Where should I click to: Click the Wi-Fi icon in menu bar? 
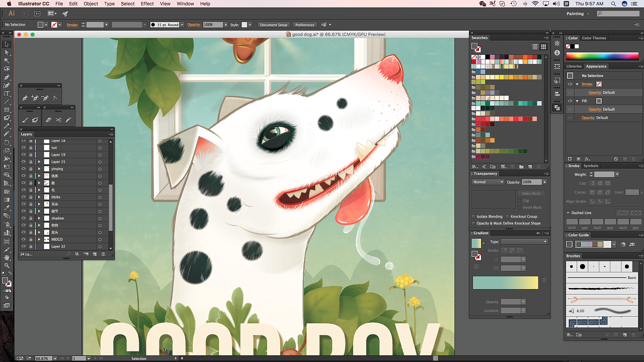tap(535, 4)
